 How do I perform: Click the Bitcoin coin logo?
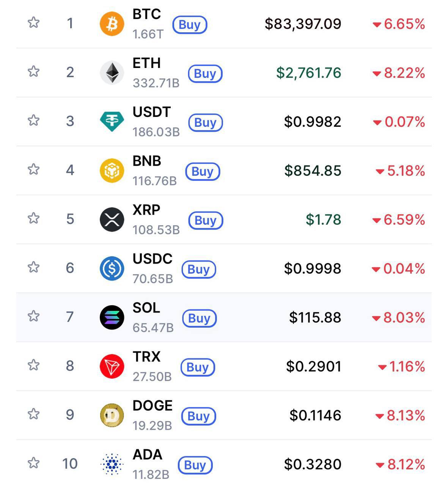[112, 24]
